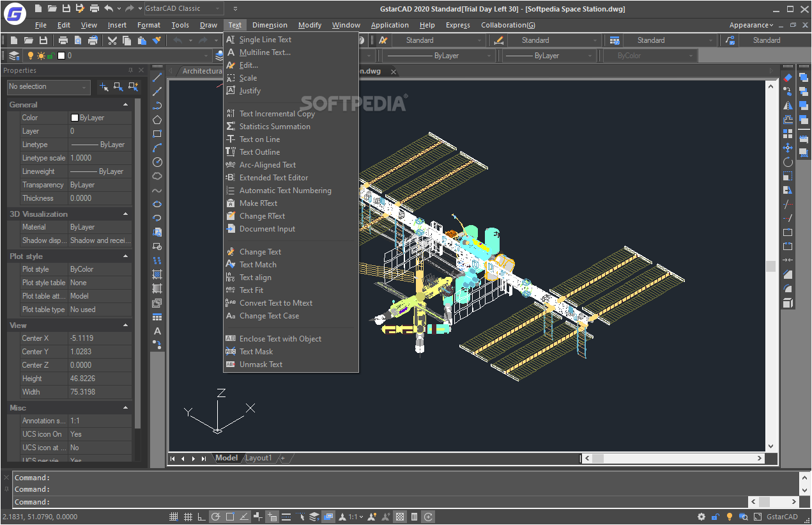Toggle polar tracking in status bar

pos(216,517)
